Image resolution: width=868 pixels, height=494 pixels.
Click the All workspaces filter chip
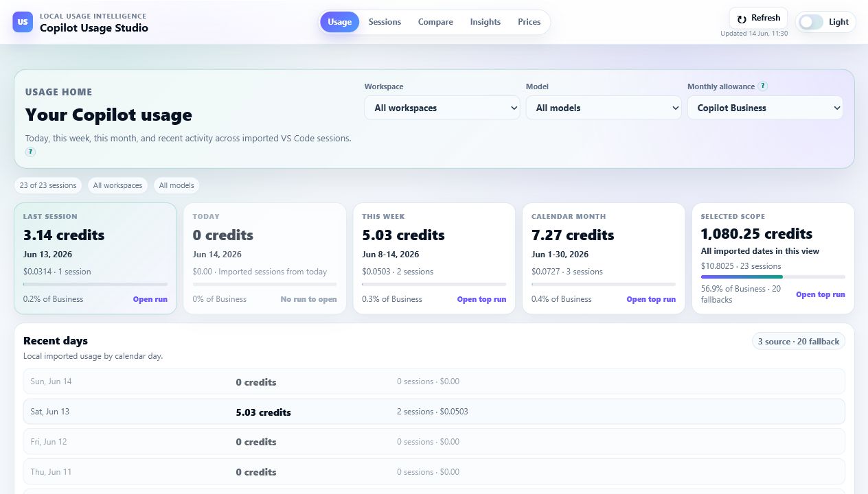[x=117, y=185]
